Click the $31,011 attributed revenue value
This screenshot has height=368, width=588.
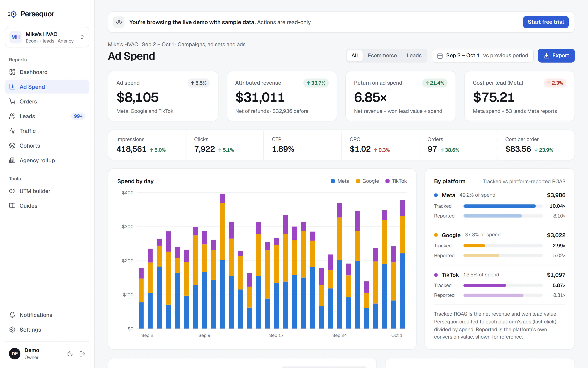260,97
